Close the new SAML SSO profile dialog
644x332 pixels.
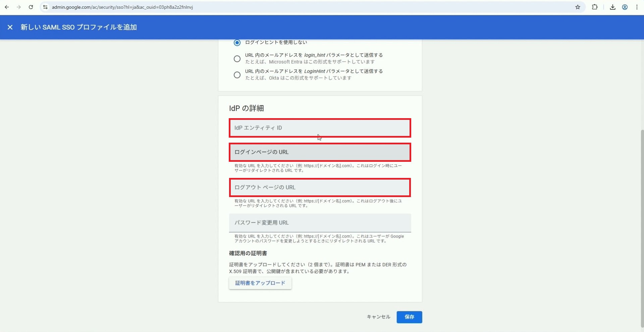[10, 27]
